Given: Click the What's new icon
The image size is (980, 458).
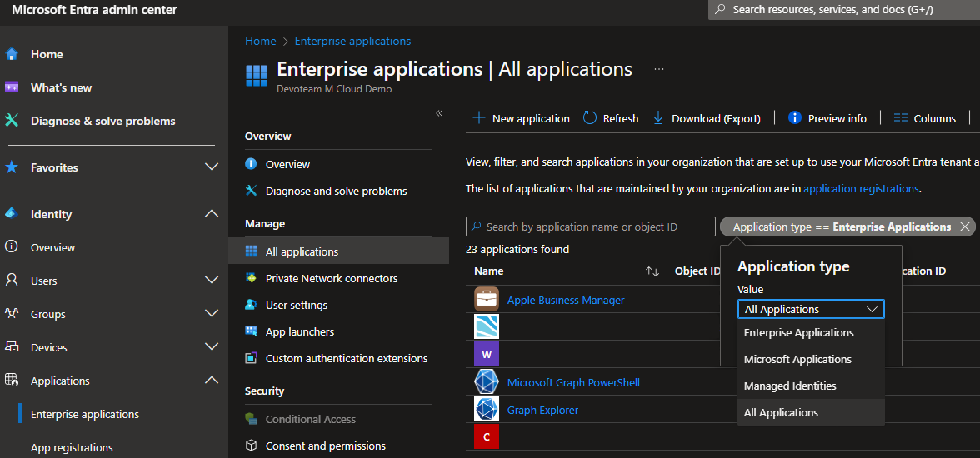Looking at the screenshot, I should pos(12,87).
